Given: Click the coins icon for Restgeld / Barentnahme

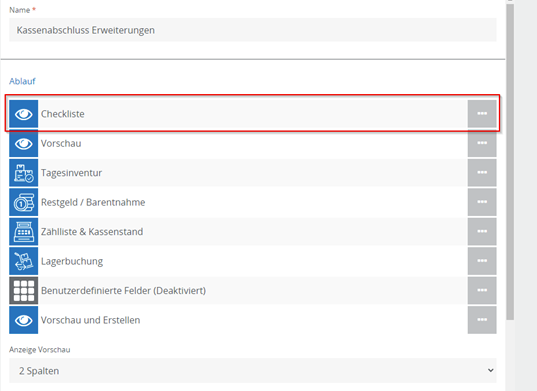Looking at the screenshot, I should 24,202.
